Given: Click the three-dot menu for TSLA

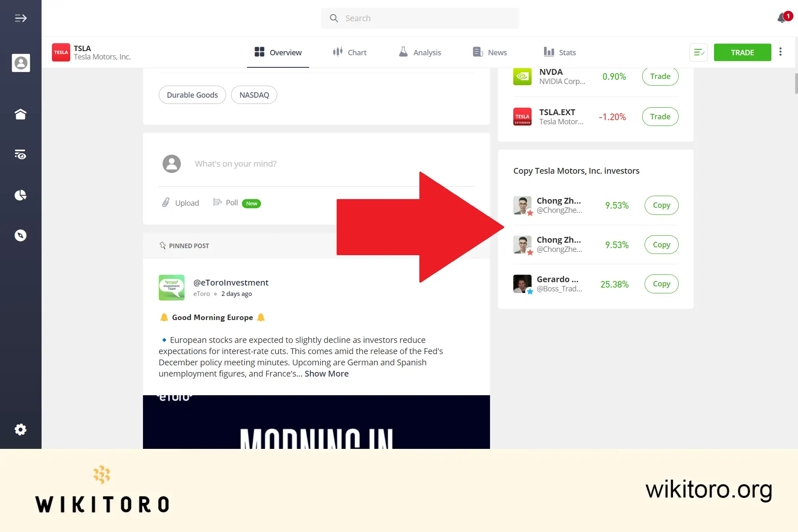Looking at the screenshot, I should (780, 52).
